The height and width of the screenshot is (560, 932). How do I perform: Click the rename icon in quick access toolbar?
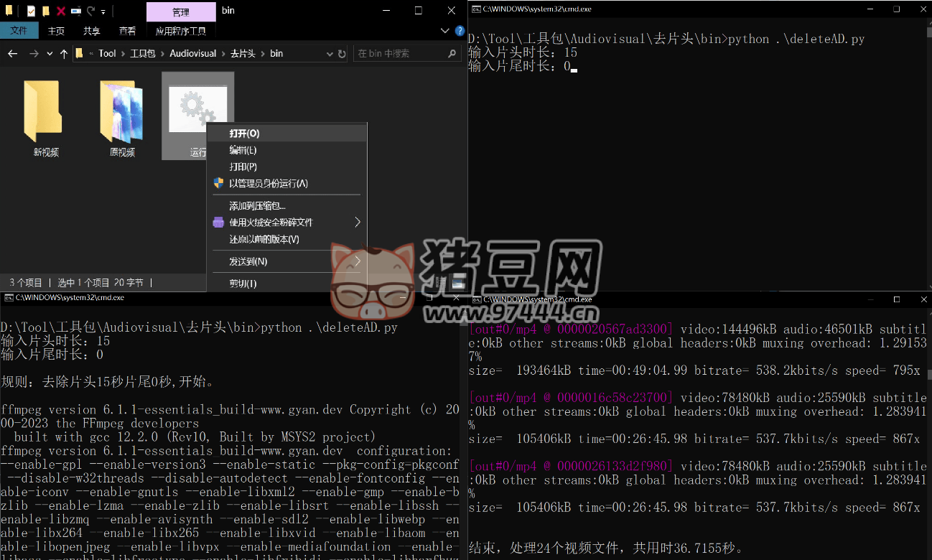[x=75, y=11]
